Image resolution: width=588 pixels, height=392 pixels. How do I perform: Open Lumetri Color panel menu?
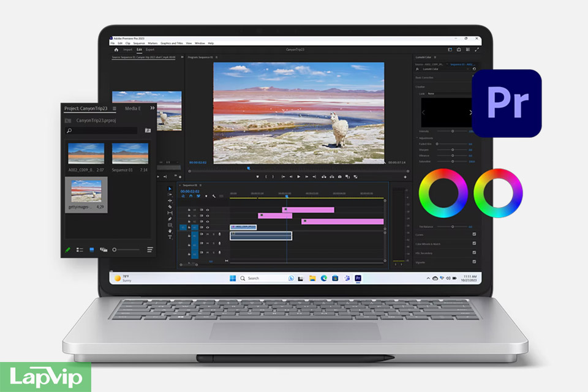coord(435,58)
